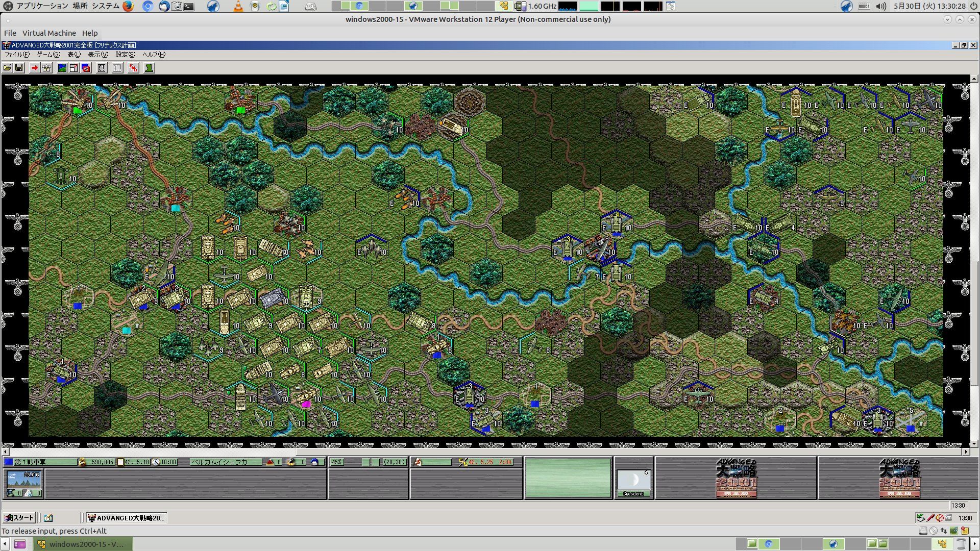Open the 表(L) menu
Screen dimensions: 980x551
(x=74, y=55)
